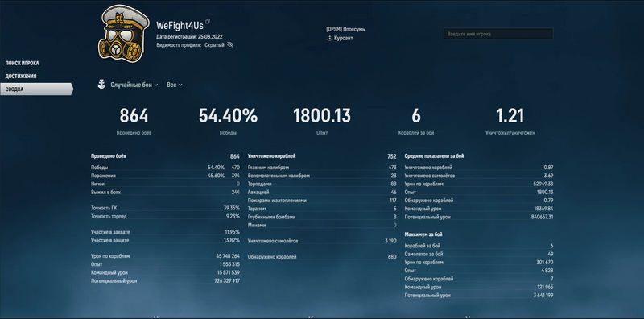Open the Случайные бои battle type dropdown
Screen dimensions: 644x319
(x=134, y=85)
